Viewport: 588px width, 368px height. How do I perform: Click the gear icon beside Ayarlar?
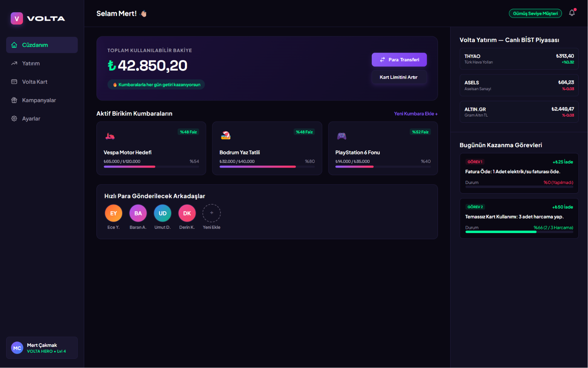click(x=14, y=118)
